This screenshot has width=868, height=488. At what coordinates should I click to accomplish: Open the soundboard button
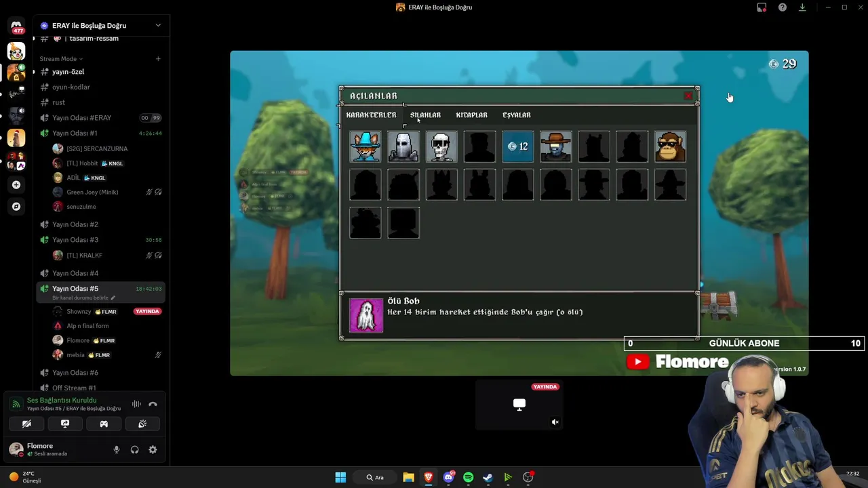[142, 424]
